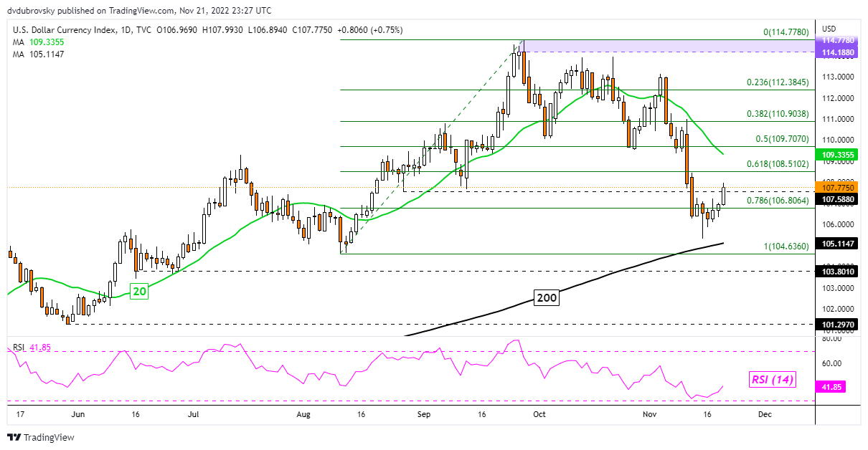The height and width of the screenshot is (450, 868).
Task: Click the 0.382(110.9038) Fibonacci label
Action: click(x=777, y=113)
